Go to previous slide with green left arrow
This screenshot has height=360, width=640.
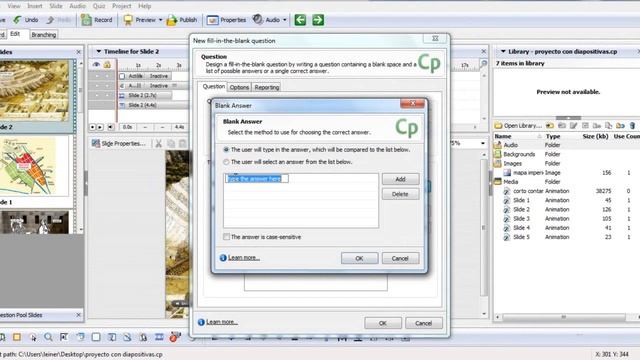tap(300, 20)
